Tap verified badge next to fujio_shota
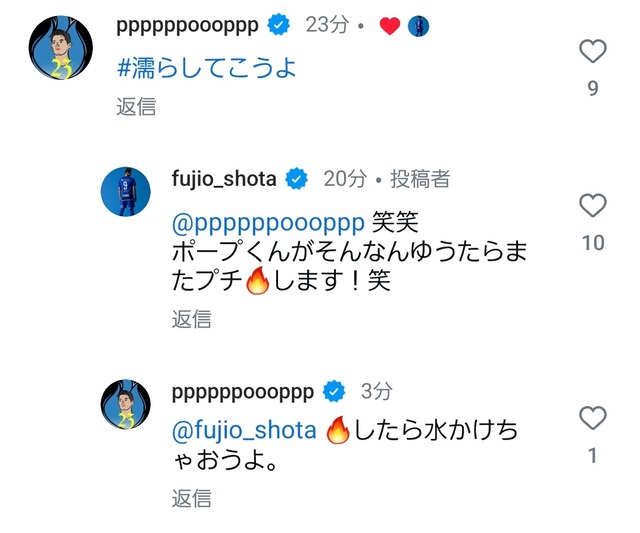Image resolution: width=640 pixels, height=533 pixels. (x=296, y=179)
